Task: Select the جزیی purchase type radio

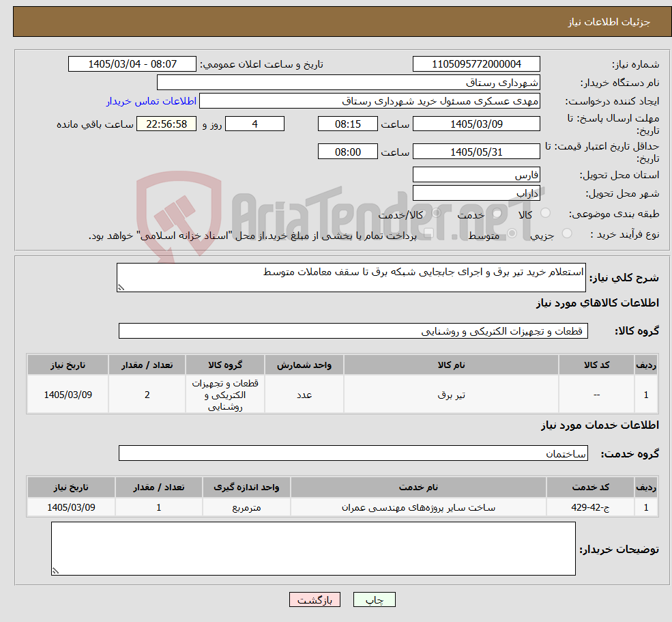Action: [x=567, y=234]
